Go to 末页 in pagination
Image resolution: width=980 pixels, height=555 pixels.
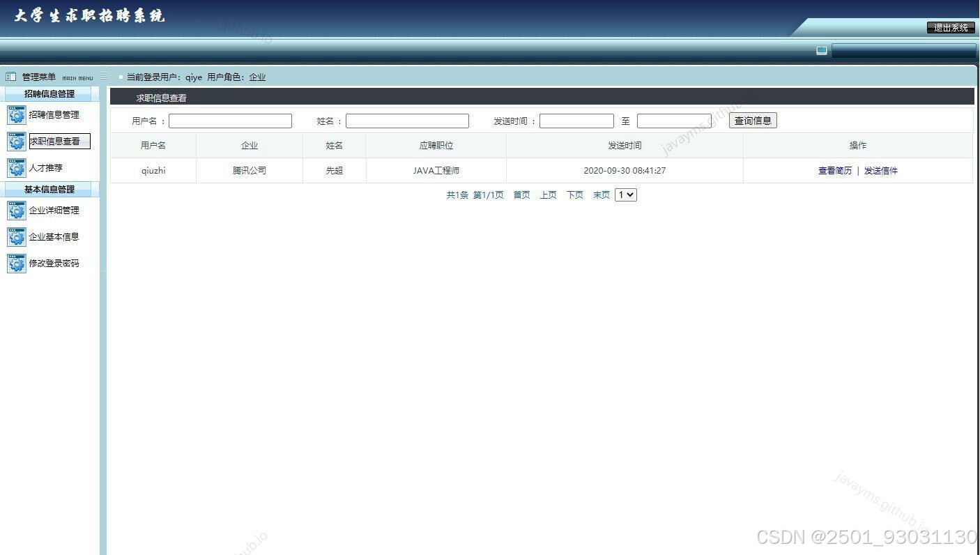(602, 195)
